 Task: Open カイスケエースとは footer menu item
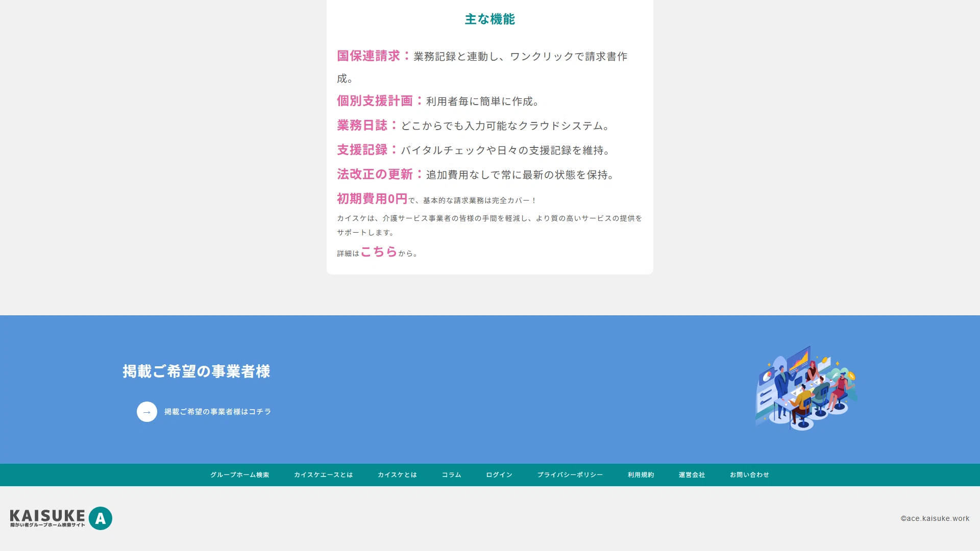tap(323, 475)
